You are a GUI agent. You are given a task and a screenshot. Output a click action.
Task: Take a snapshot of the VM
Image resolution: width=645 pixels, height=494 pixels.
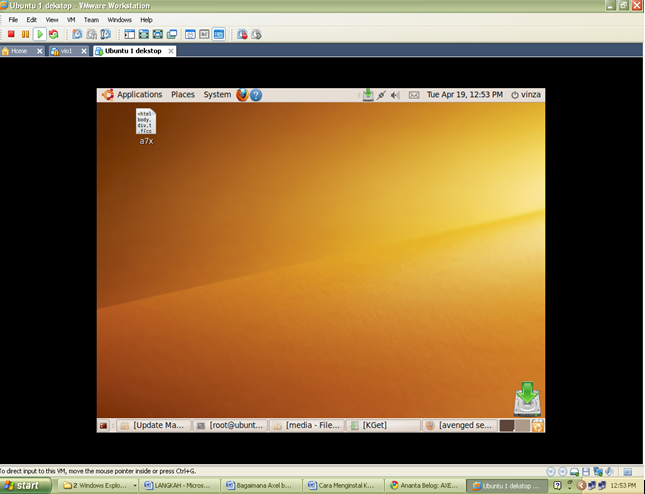point(77,34)
